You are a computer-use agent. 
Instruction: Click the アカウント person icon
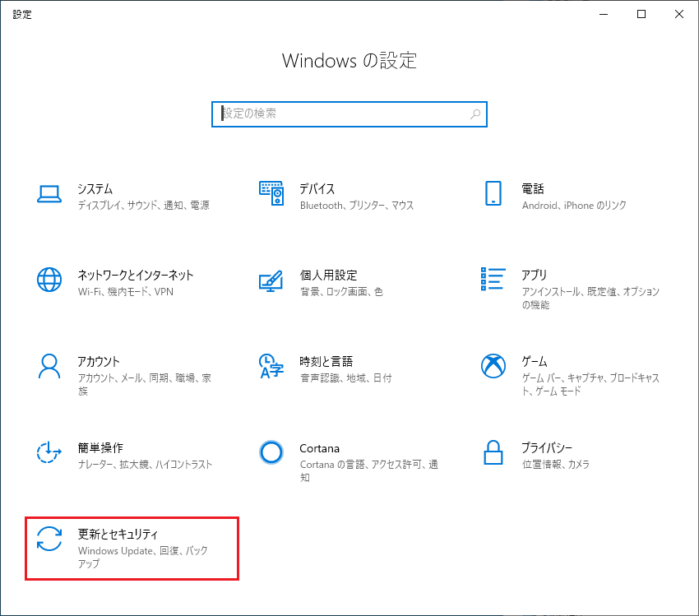tap(49, 366)
